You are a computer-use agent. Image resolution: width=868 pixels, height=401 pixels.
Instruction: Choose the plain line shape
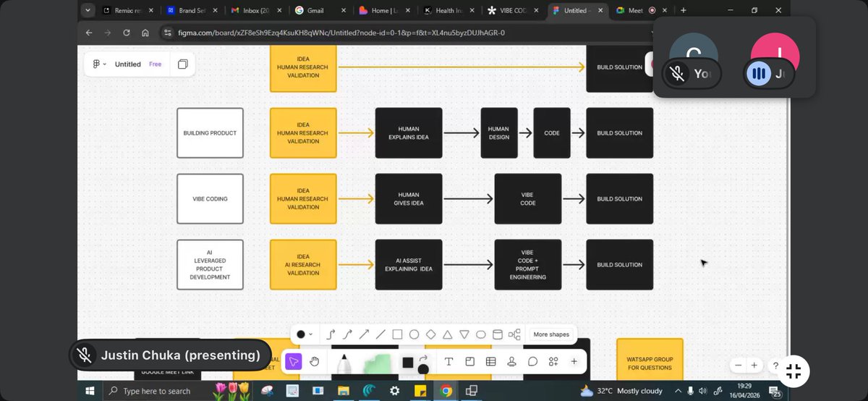tap(380, 334)
